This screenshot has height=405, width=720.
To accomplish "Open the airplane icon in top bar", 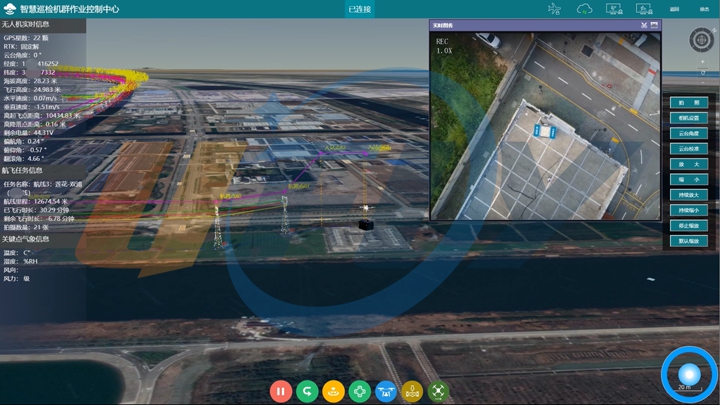I will coord(555,9).
